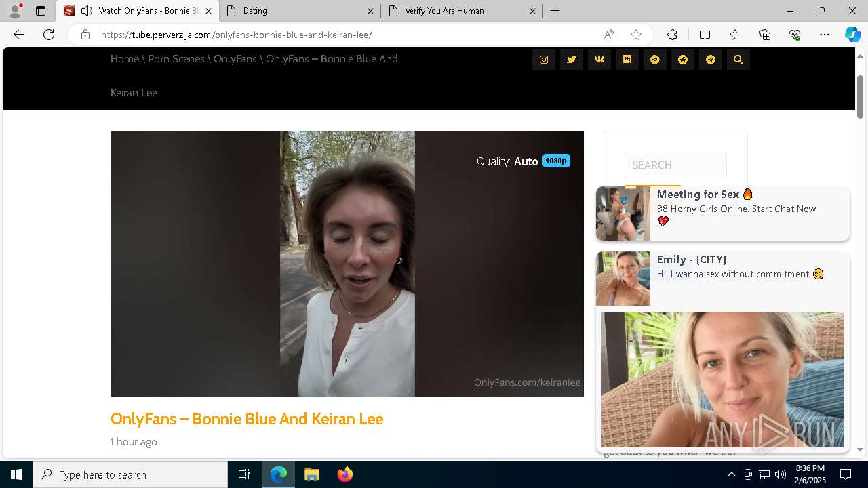Click the Emily ad small thumbnail
The width and height of the screenshot is (868, 488).
[623, 279]
